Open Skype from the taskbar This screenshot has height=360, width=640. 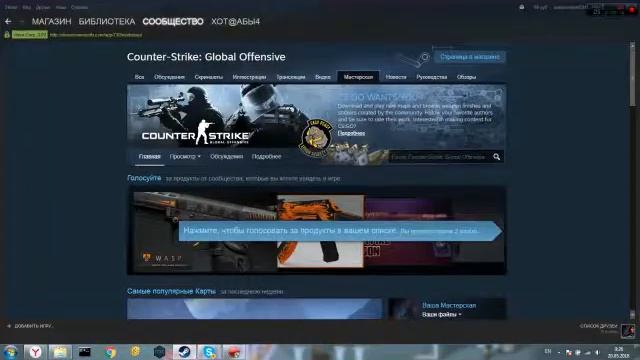(209, 352)
